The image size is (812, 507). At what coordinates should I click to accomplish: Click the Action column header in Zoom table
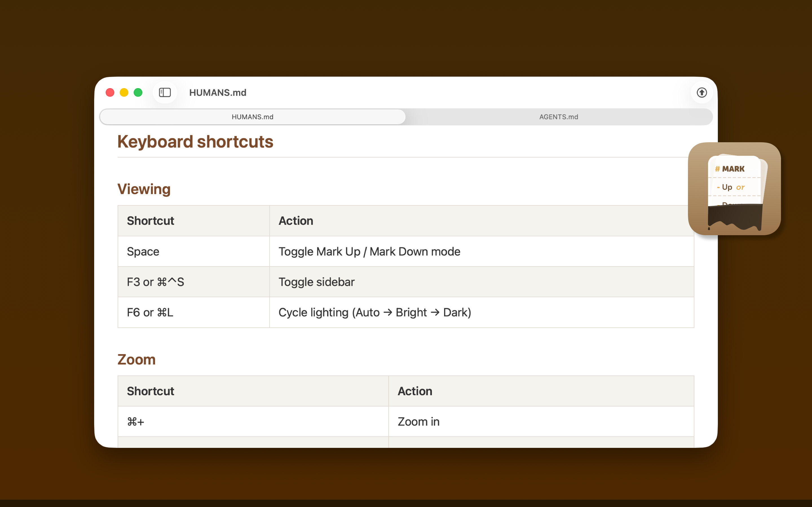[x=415, y=391]
